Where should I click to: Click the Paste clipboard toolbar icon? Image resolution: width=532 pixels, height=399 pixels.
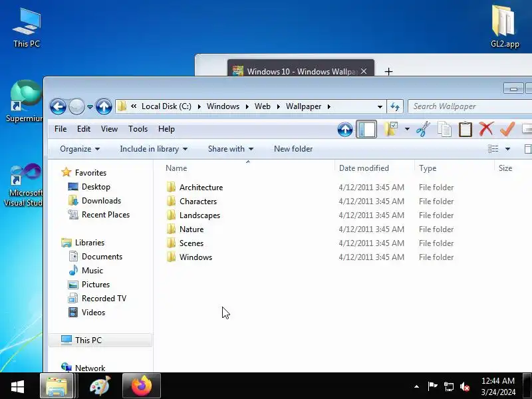[x=465, y=129]
